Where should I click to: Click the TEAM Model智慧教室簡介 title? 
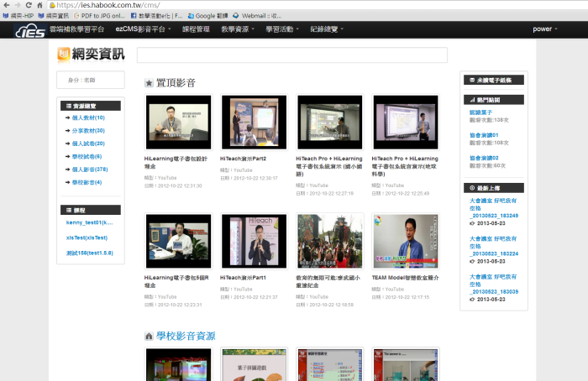[406, 278]
